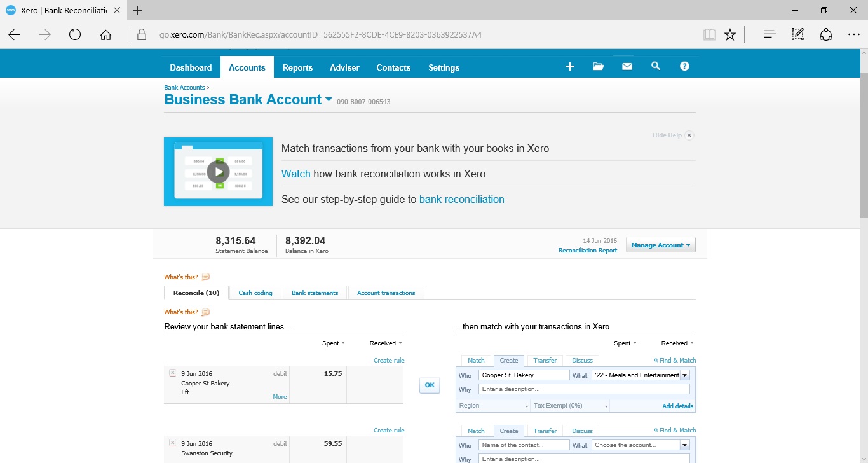
Task: Select the Reconcile (10) tab
Action: pyautogui.click(x=196, y=293)
